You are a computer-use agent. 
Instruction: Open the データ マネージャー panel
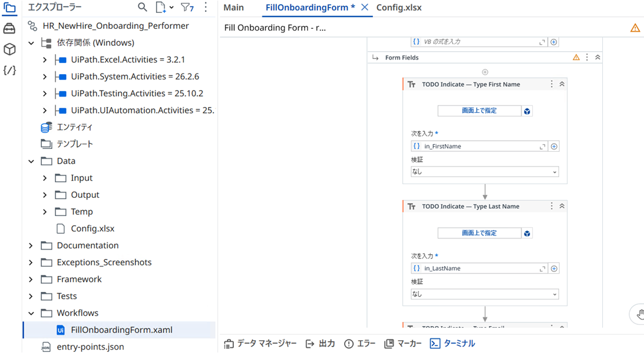pos(260,344)
